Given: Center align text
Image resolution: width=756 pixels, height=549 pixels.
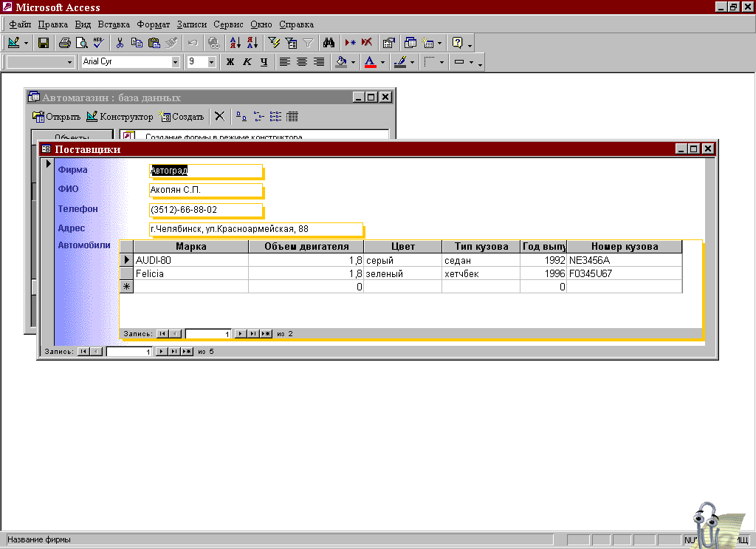Looking at the screenshot, I should 302,62.
